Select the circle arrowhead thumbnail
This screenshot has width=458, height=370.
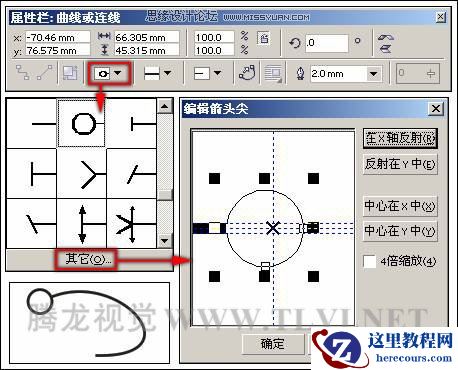click(82, 124)
